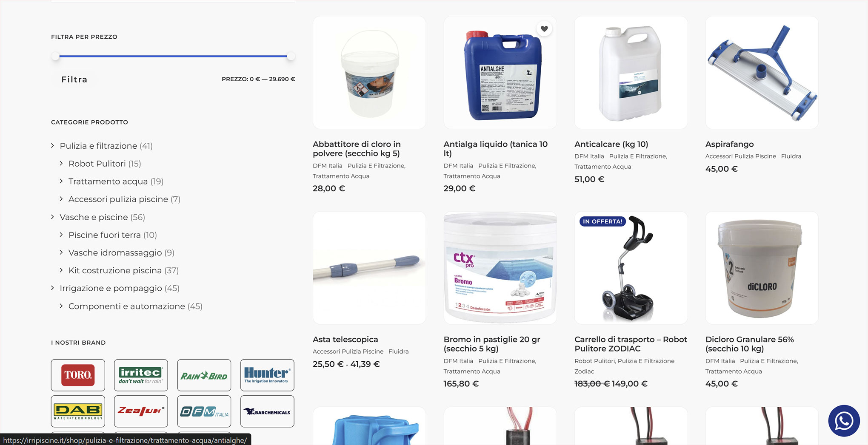Apply the price filter with Filtra
Screen dimensions: 868x445
point(74,79)
